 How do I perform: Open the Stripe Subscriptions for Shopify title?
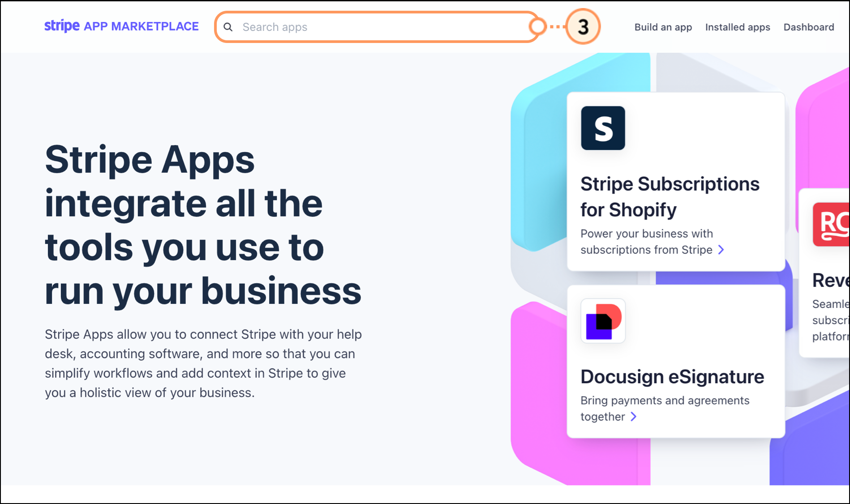[670, 197]
